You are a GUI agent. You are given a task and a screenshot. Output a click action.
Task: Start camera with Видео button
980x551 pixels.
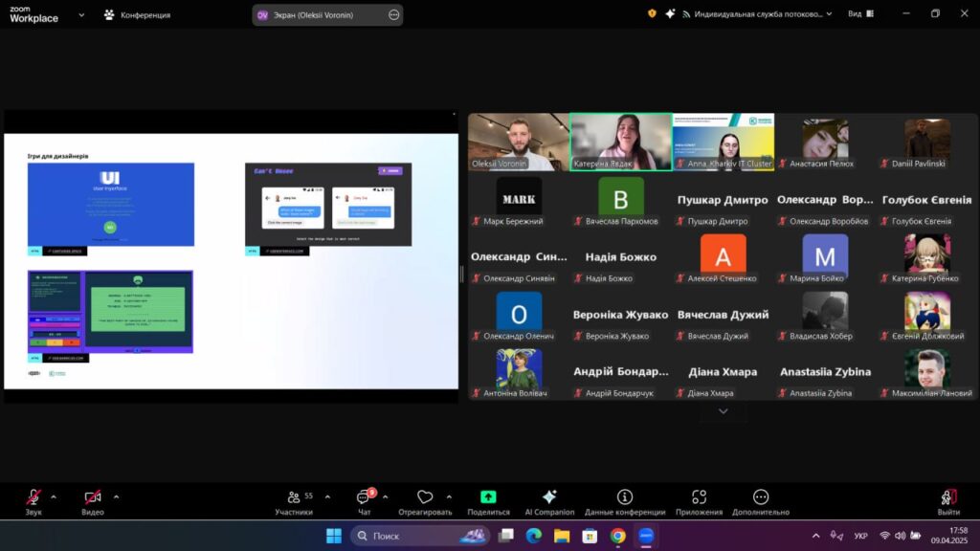(x=93, y=502)
